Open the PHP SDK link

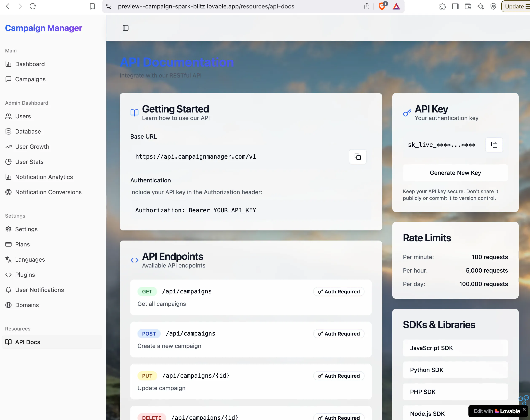[455, 392]
